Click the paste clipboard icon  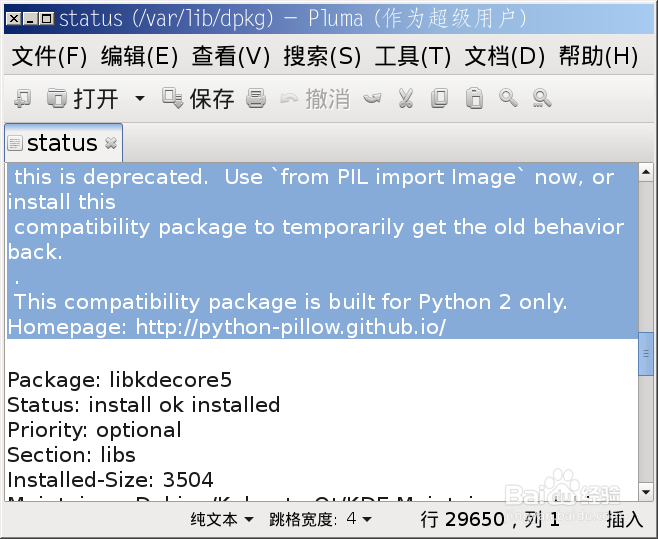[474, 99]
